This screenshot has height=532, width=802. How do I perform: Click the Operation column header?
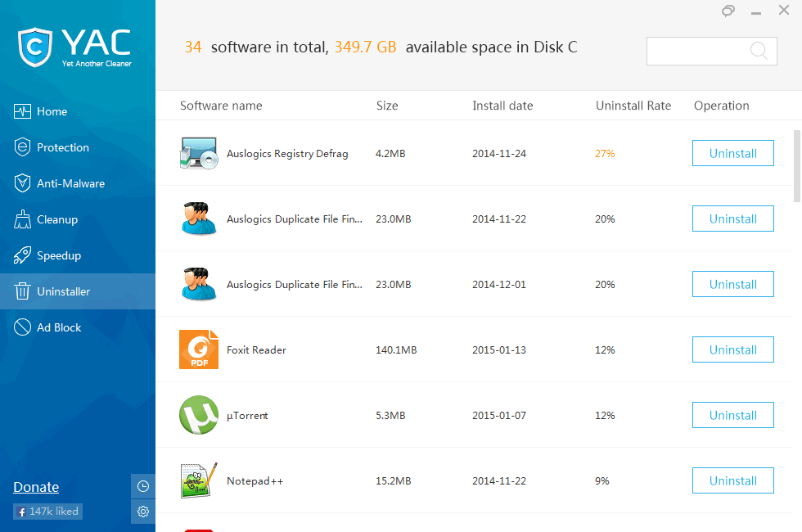point(721,106)
